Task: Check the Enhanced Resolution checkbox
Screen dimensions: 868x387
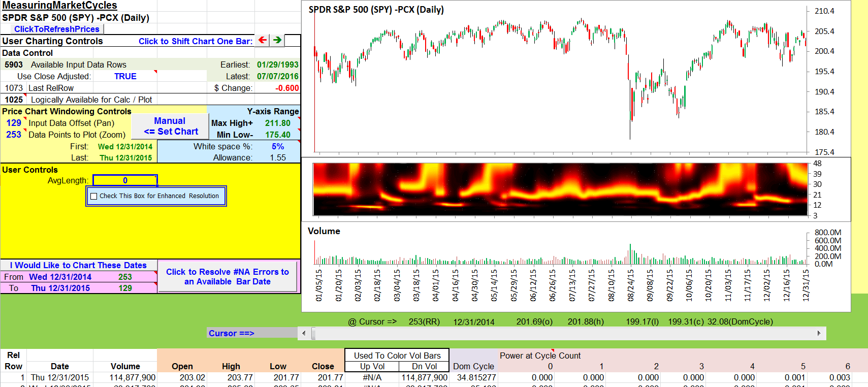Action: pyautogui.click(x=93, y=196)
